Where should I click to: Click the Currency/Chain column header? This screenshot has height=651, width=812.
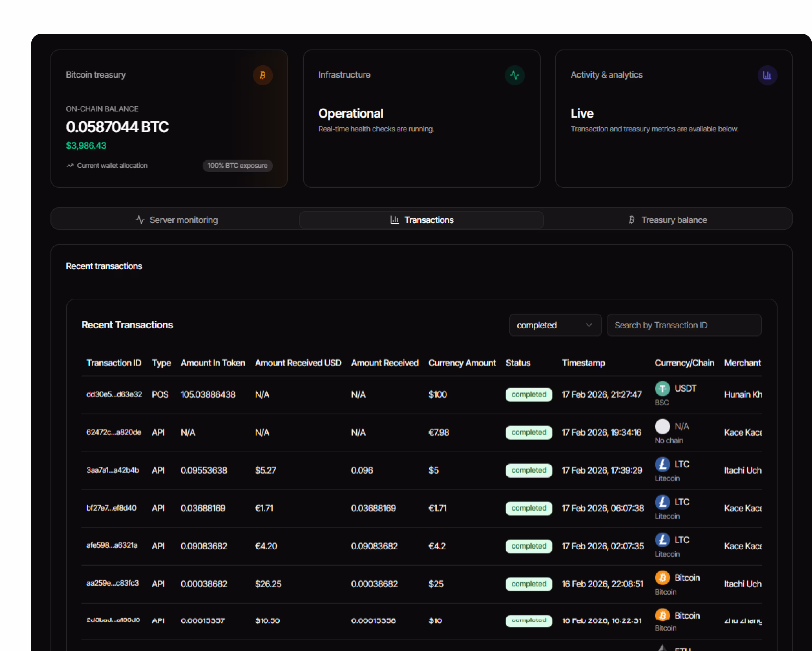pos(684,363)
